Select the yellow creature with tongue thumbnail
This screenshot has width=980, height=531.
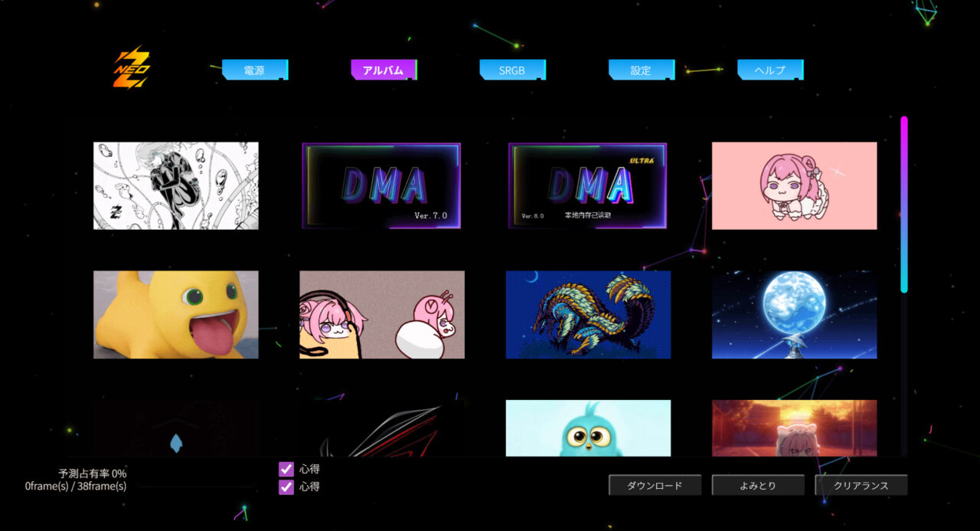click(x=176, y=314)
